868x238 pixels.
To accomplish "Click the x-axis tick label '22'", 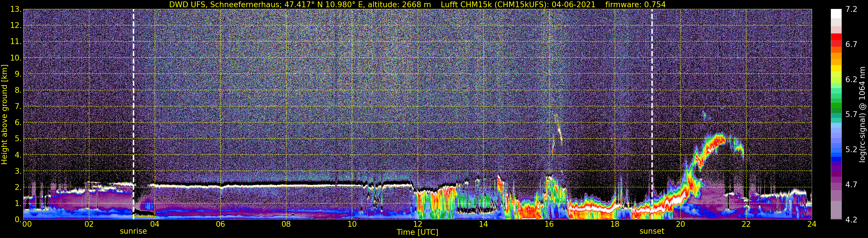I will pos(746,224).
